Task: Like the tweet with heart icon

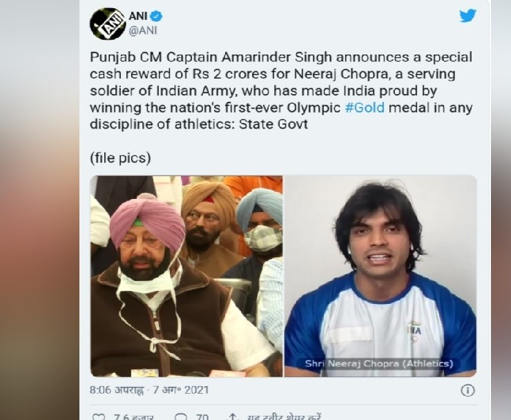Action: [x=99, y=417]
